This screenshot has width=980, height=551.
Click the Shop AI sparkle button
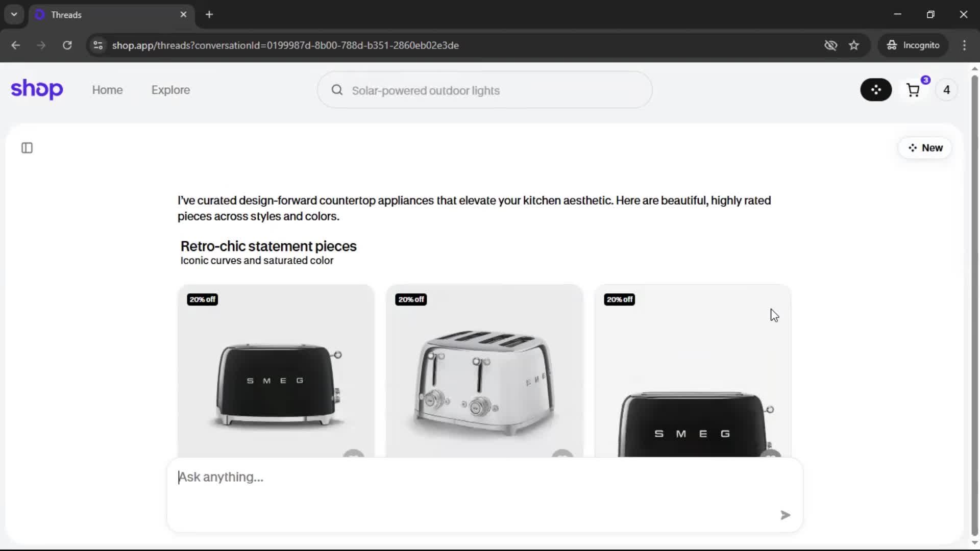point(876,90)
